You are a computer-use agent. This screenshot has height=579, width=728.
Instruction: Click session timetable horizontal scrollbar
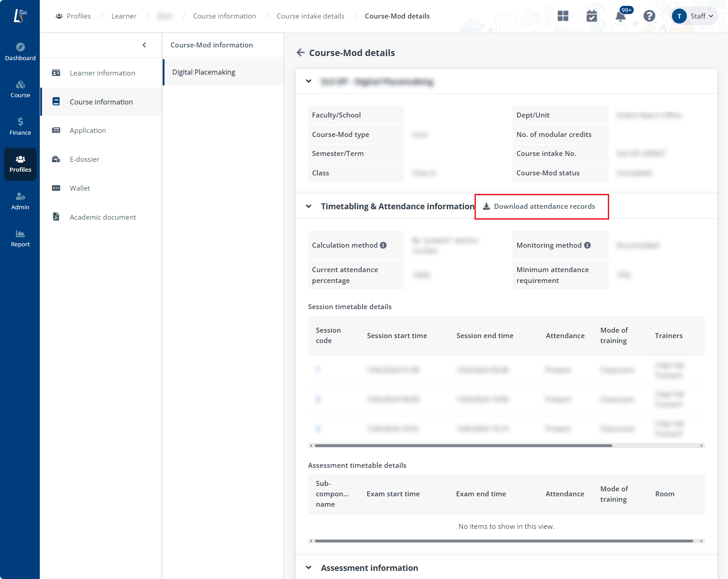pyautogui.click(x=463, y=446)
